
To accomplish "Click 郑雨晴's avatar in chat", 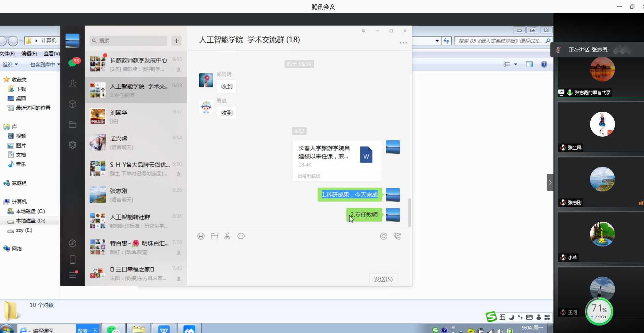I will [206, 80].
